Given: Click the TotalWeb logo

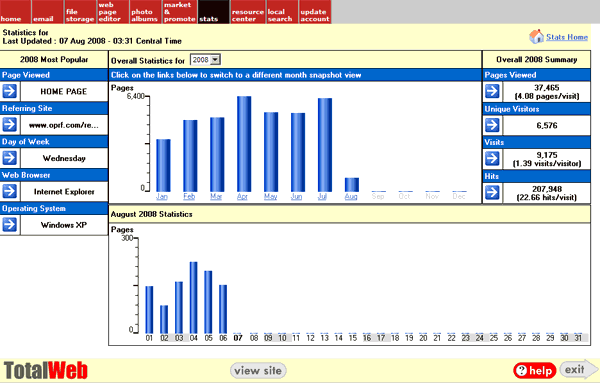Looking at the screenshot, I should click(x=46, y=370).
